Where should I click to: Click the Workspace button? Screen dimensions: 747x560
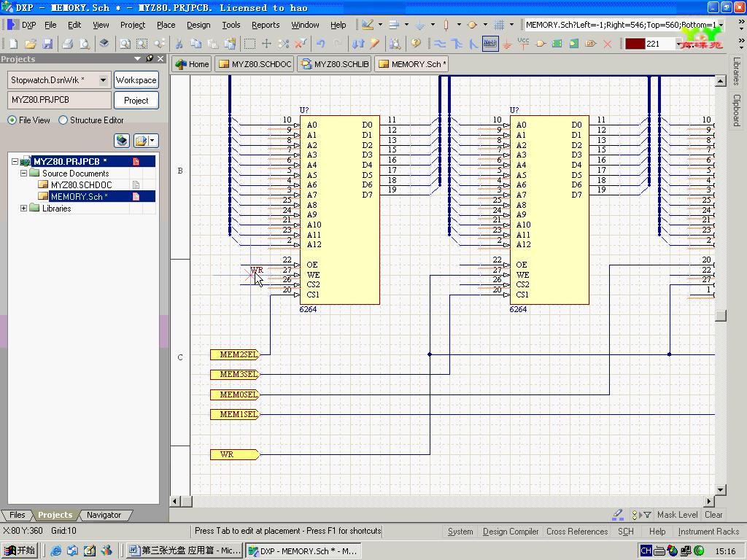coord(136,80)
